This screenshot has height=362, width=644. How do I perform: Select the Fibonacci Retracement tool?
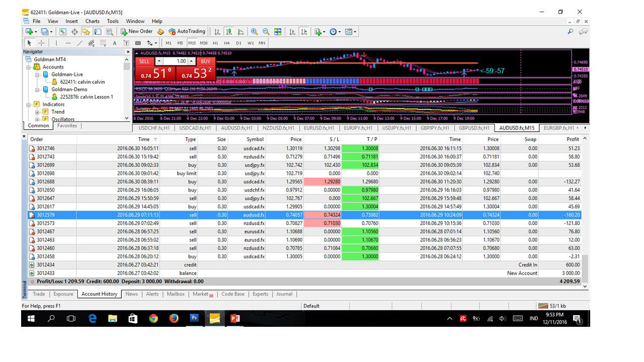tap(103, 43)
